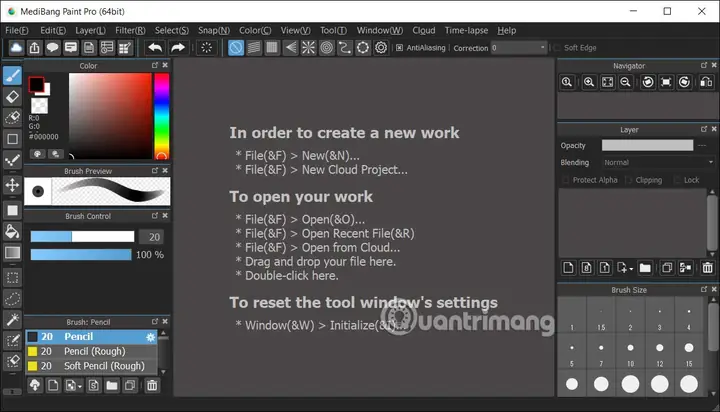Screen dimensions: 720x412
Task: Enable the vanishing point snap guide
Action: (x=290, y=48)
